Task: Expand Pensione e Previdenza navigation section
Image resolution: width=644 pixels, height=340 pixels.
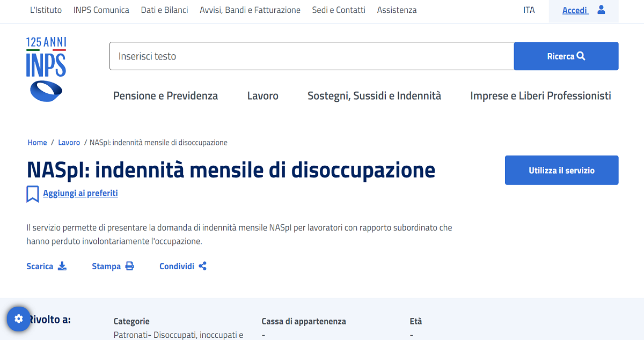Action: 165,96
